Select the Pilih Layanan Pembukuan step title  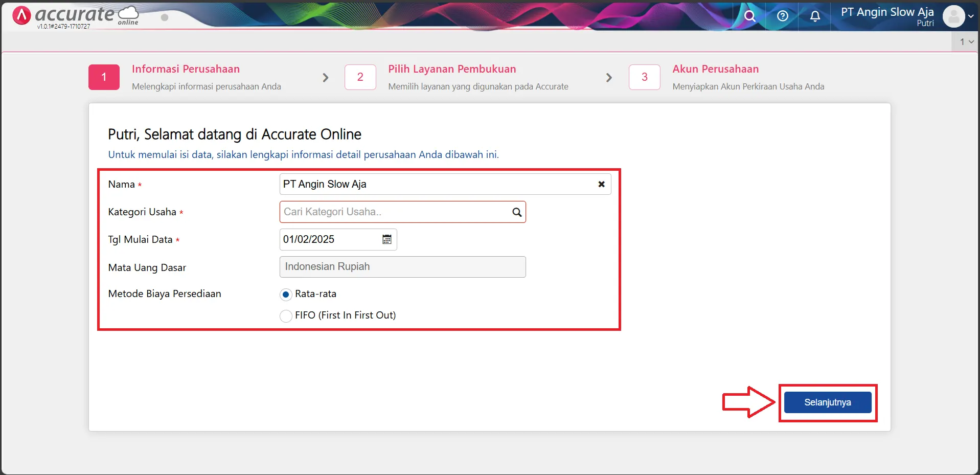coord(452,69)
